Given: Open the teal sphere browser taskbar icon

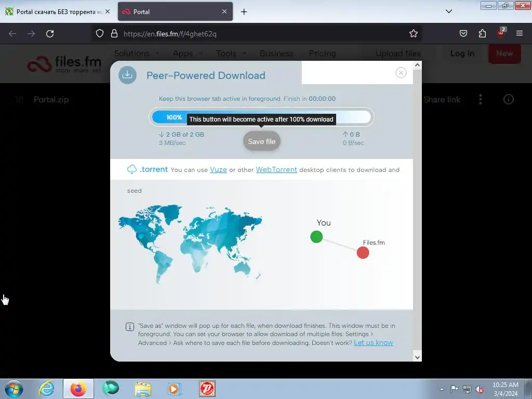Looking at the screenshot, I should 111,389.
